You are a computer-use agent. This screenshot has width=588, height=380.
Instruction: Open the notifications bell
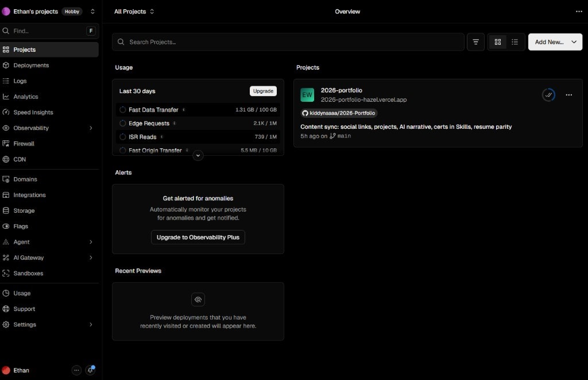(x=90, y=370)
